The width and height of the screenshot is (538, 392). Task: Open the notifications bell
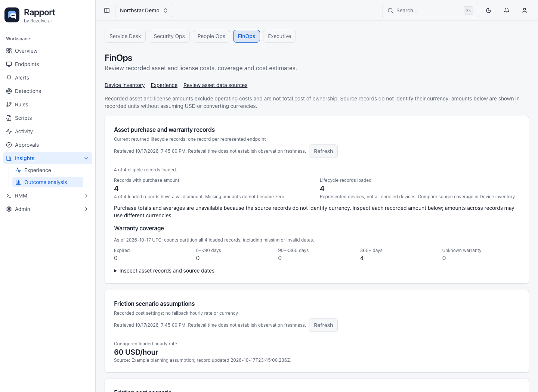tap(507, 10)
